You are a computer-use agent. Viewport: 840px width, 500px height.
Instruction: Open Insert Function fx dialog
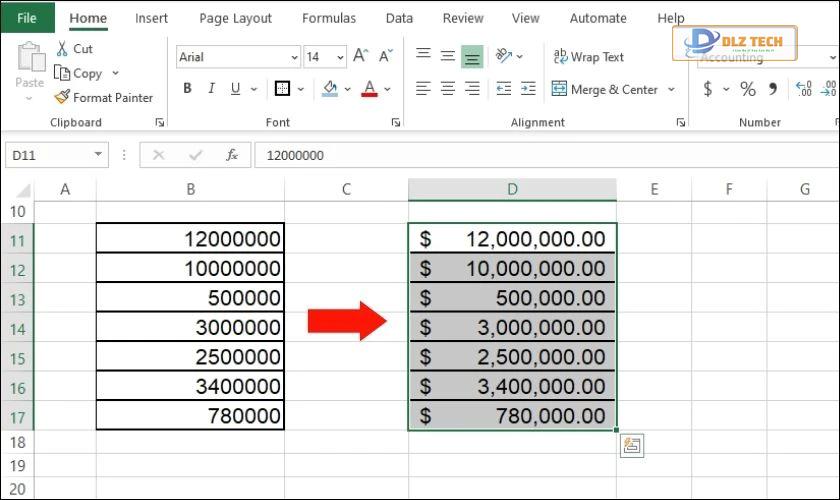(232, 155)
